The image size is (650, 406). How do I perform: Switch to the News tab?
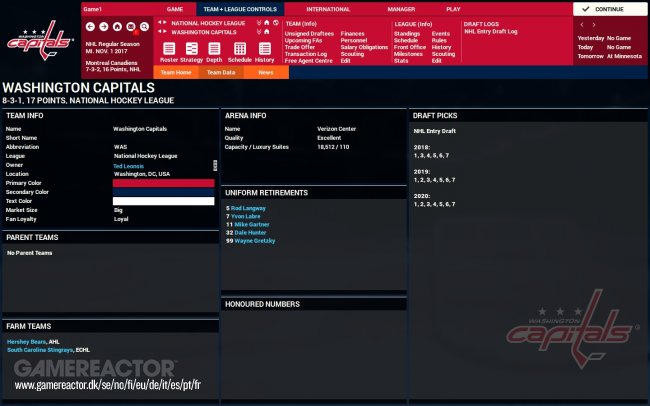coord(266,72)
